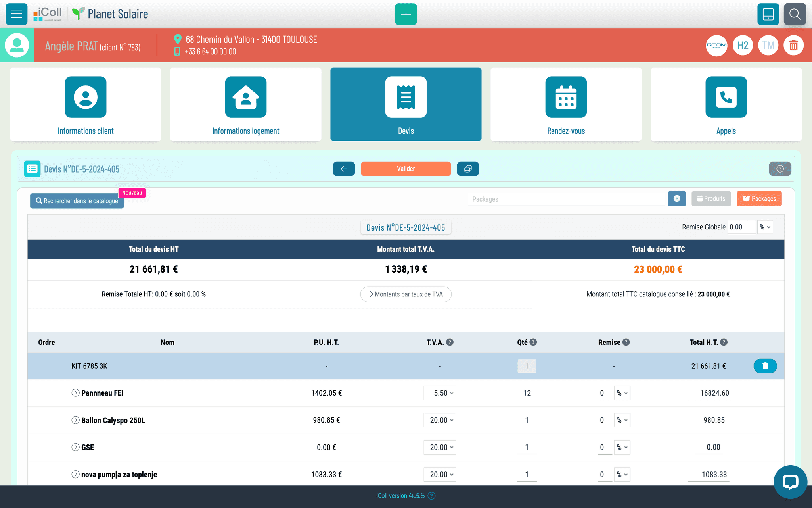Click the version help icon in footer
The image size is (812, 508).
click(x=432, y=496)
